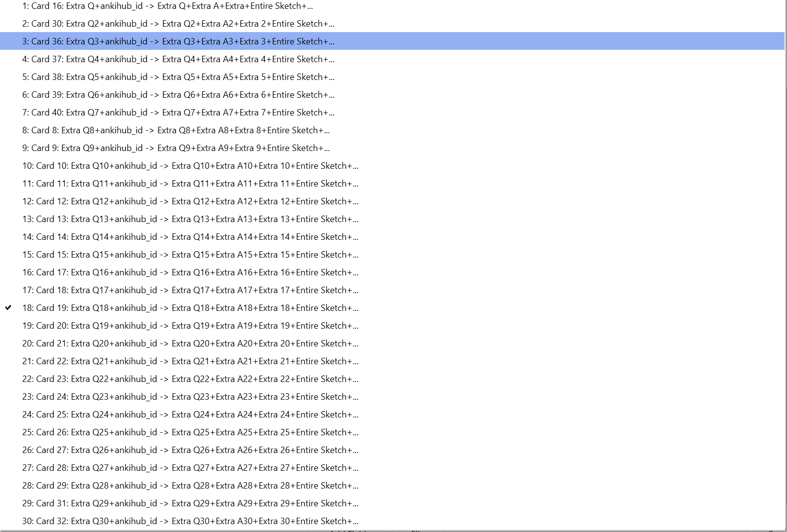Choose item 8: Card 8 Extra Q8
This screenshot has width=787, height=532.
tap(176, 130)
